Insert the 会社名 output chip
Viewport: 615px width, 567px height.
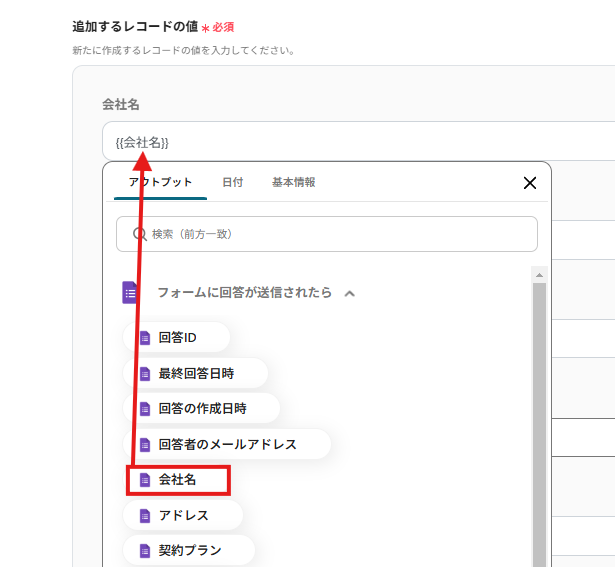[178, 480]
